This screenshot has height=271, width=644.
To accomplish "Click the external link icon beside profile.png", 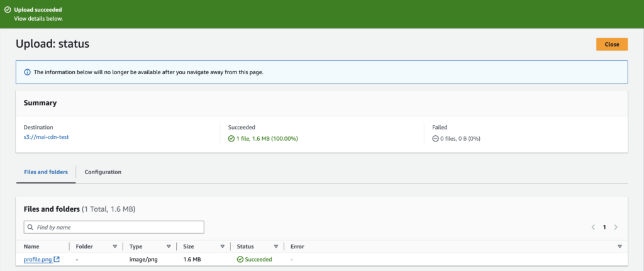I will click(x=57, y=259).
